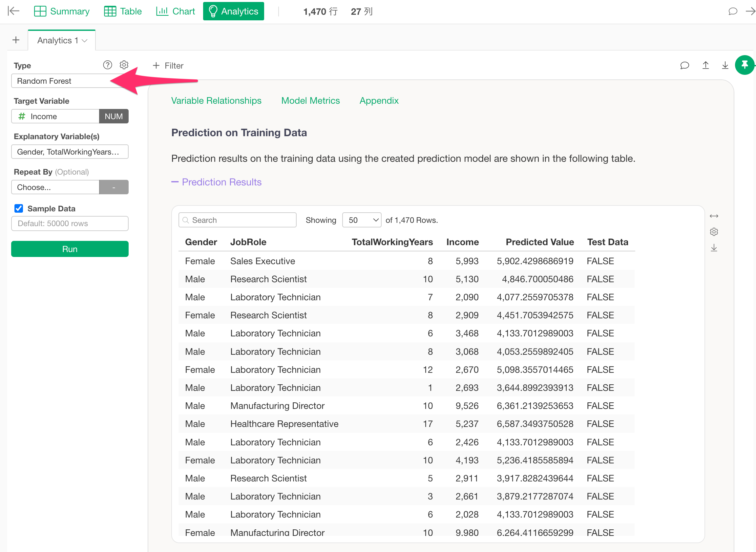Open the Analytics 1 tab chevron menu
Screen dimensions: 756x552
coord(85,41)
